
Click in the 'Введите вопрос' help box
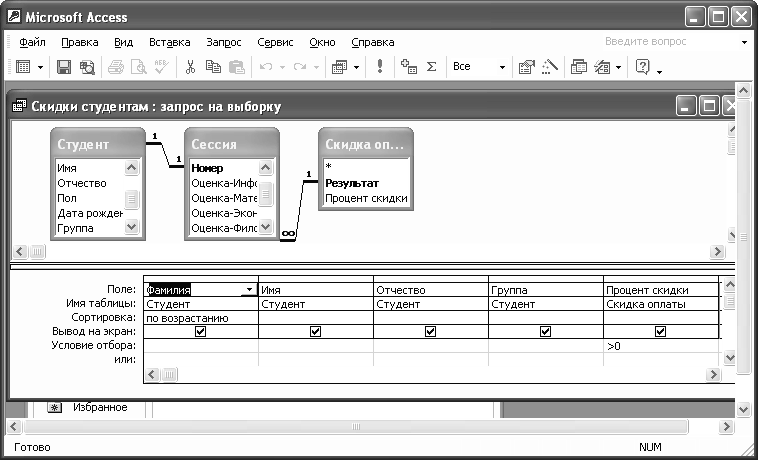click(670, 42)
